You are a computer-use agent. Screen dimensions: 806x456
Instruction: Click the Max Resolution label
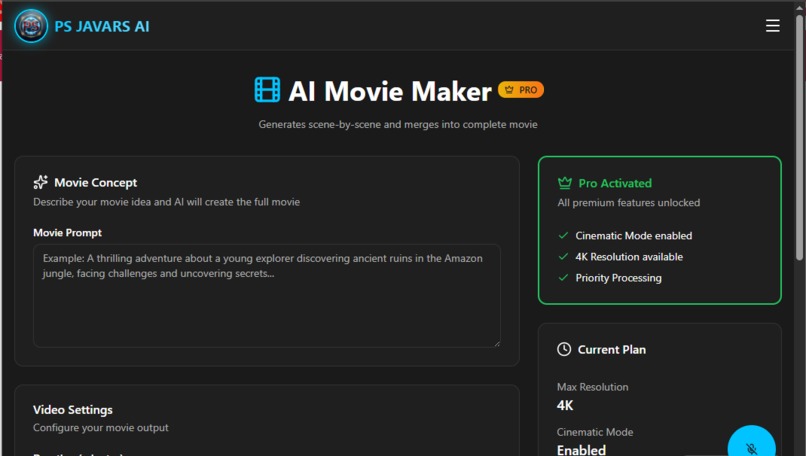pyautogui.click(x=593, y=387)
